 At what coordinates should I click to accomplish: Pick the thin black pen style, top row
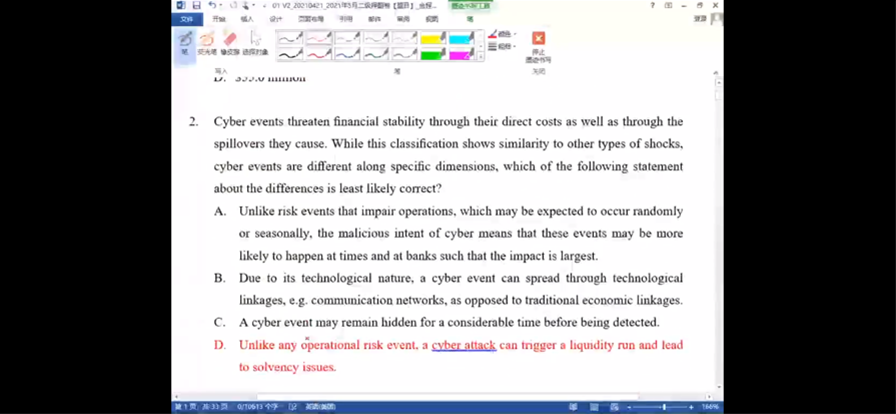(x=290, y=38)
